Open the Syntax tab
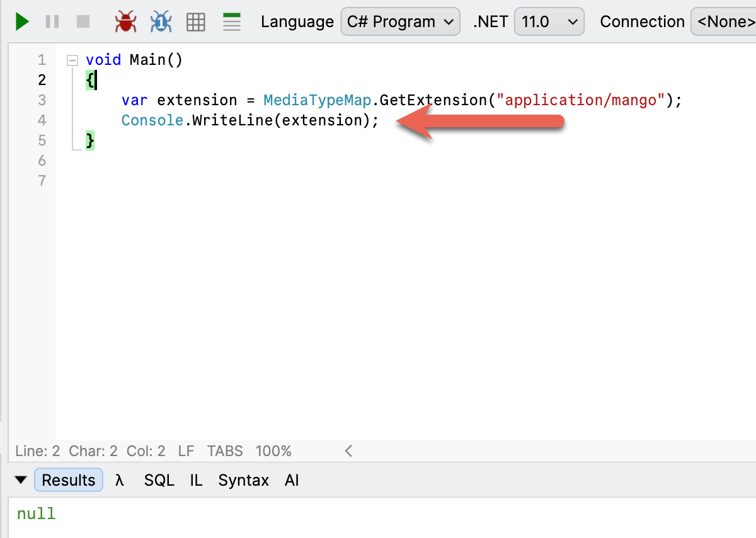Viewport: 756px width, 538px height. click(x=244, y=480)
